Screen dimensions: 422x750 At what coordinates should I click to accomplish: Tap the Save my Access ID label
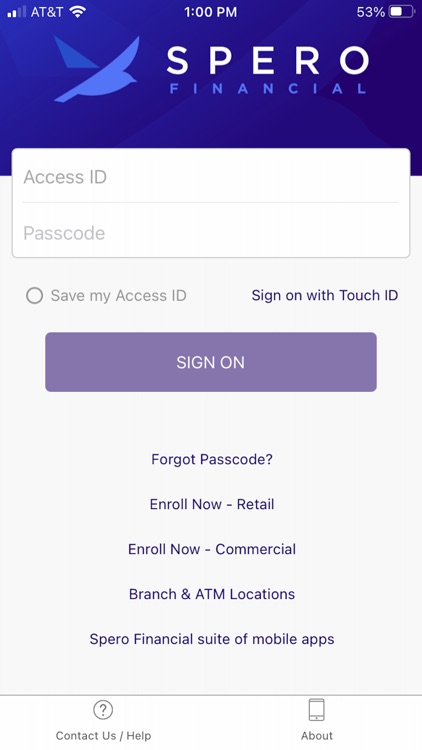coord(119,296)
